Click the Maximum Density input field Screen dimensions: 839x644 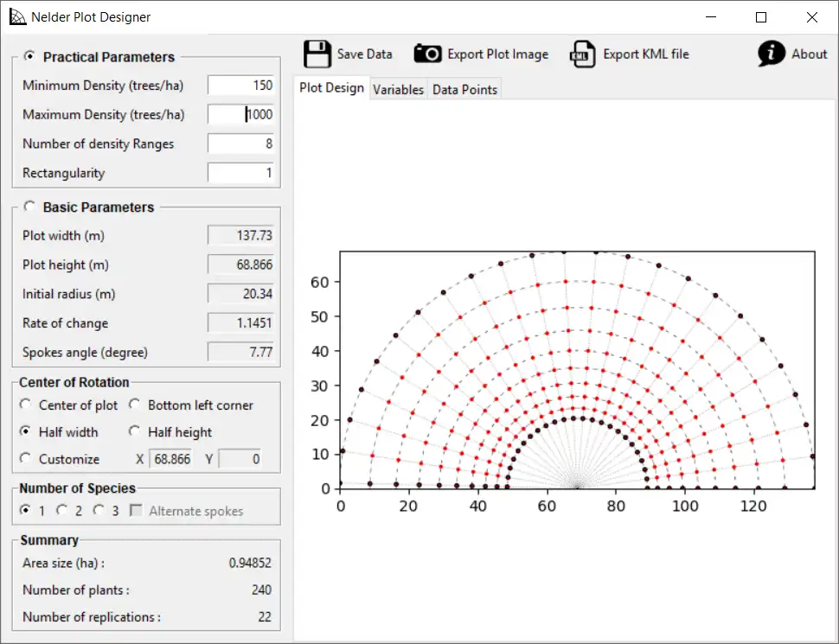pos(240,114)
